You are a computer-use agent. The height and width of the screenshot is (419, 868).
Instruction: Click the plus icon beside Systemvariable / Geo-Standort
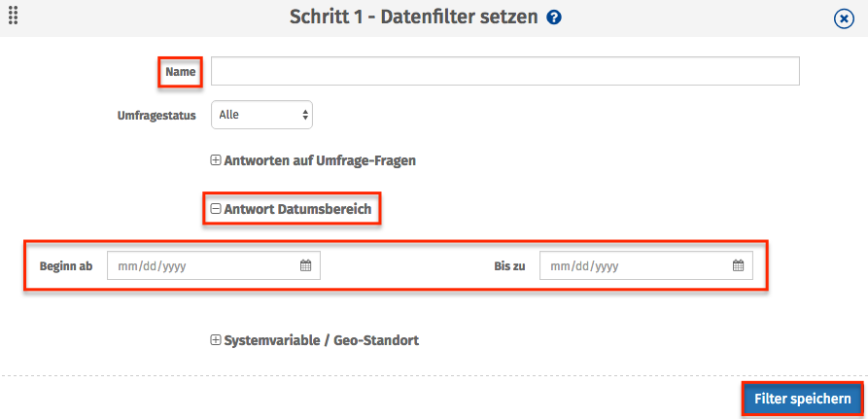[216, 340]
